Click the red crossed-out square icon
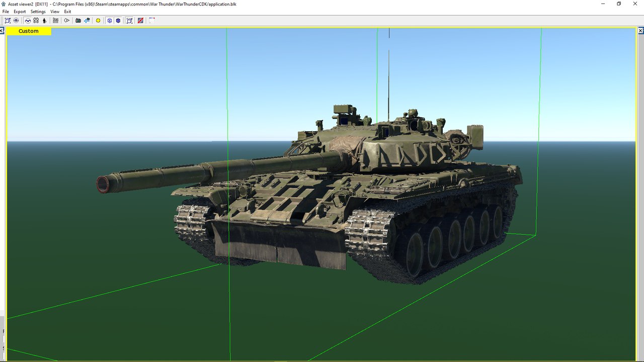Viewport: 644px width, 362px height. point(140,21)
